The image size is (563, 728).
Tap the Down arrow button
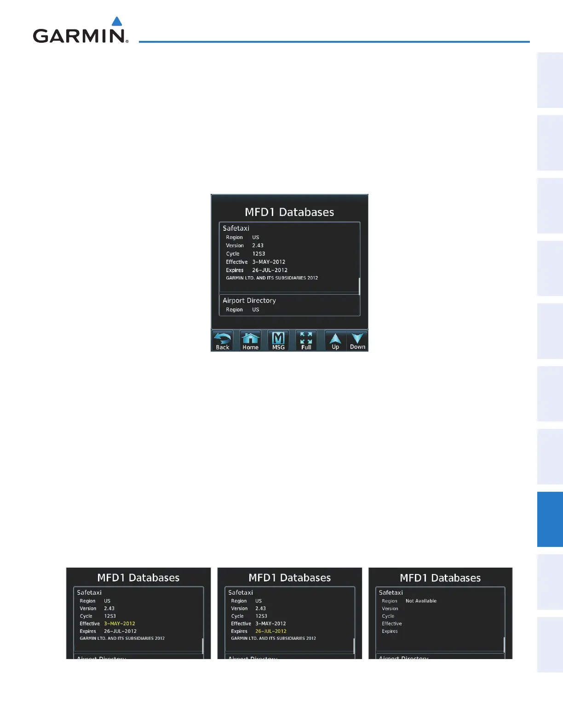pos(357,341)
